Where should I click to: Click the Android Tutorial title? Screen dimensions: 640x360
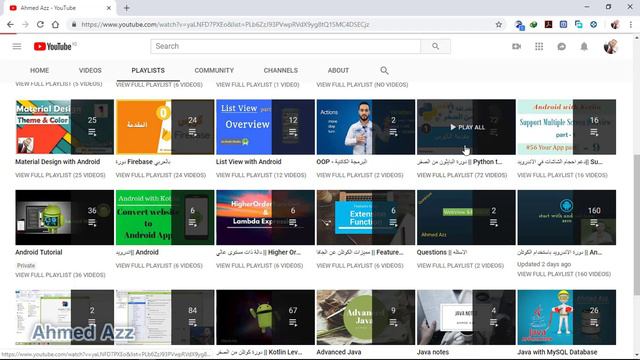tap(39, 252)
